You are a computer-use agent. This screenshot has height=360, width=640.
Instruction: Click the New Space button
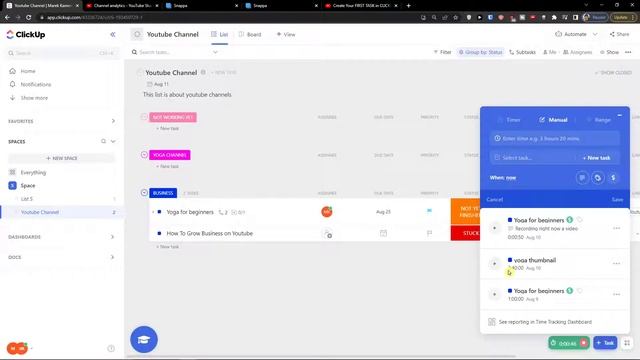click(x=62, y=158)
